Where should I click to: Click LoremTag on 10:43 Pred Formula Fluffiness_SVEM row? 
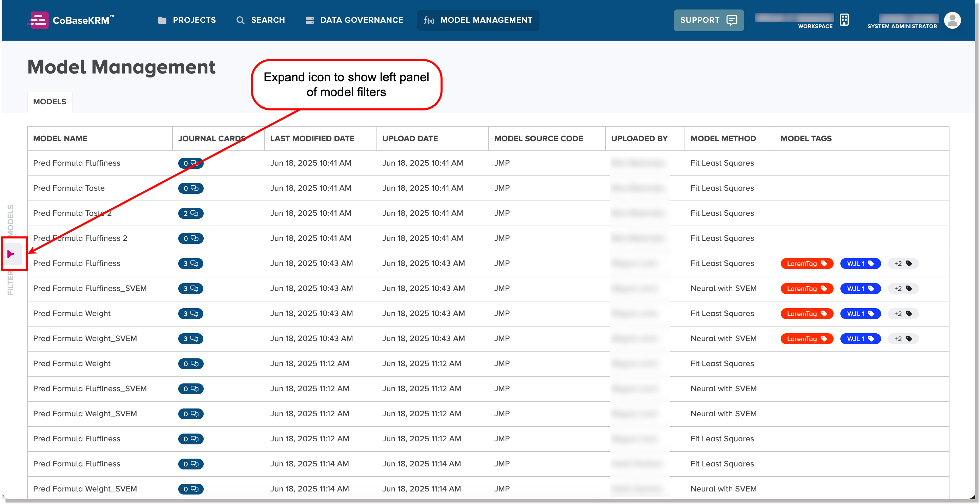pos(807,289)
